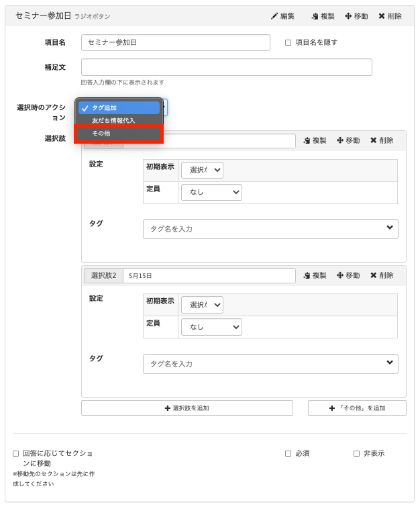Choose 友だち情報代入 in the action menu
Image resolution: width=420 pixels, height=509 pixels.
coord(119,120)
